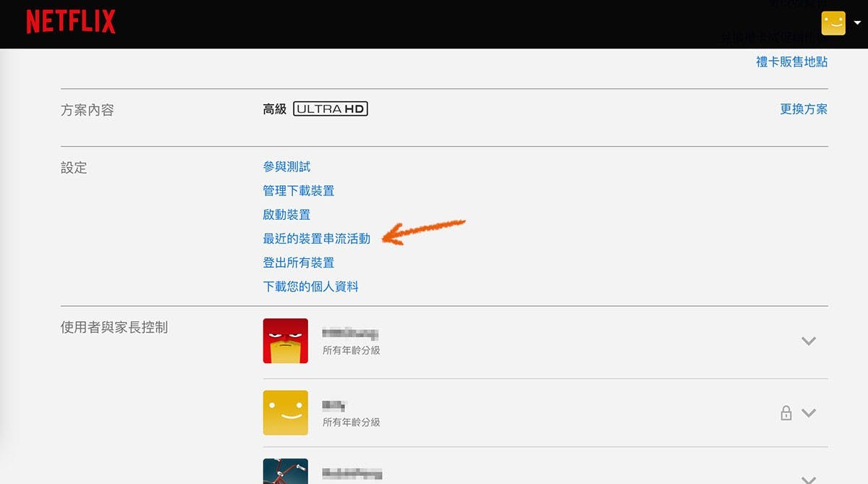
Task: Click the Ultra HD plan badge
Action: (x=331, y=109)
